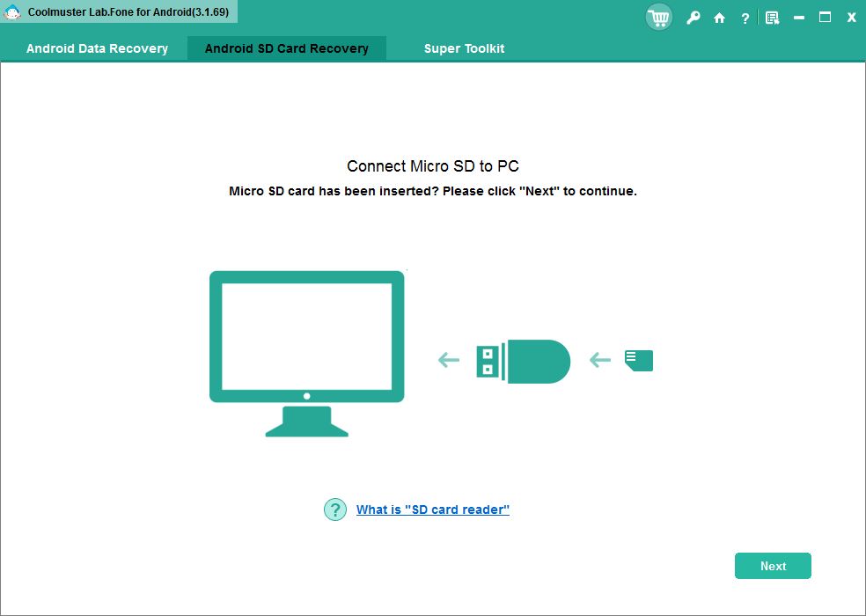Click the arrow between reader and SD card
The height and width of the screenshot is (616, 866).
[598, 360]
